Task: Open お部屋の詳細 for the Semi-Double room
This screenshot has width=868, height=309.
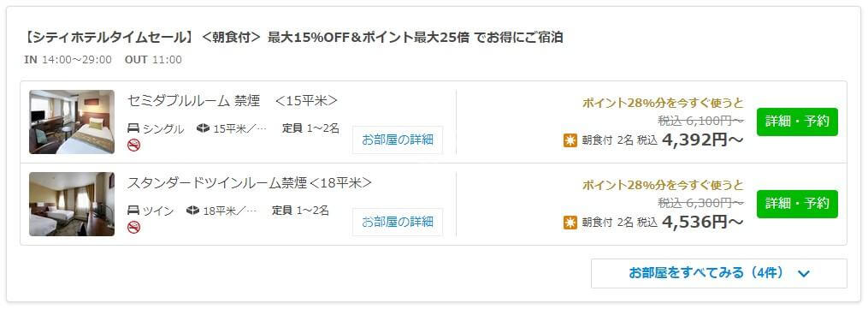Action: tap(398, 140)
